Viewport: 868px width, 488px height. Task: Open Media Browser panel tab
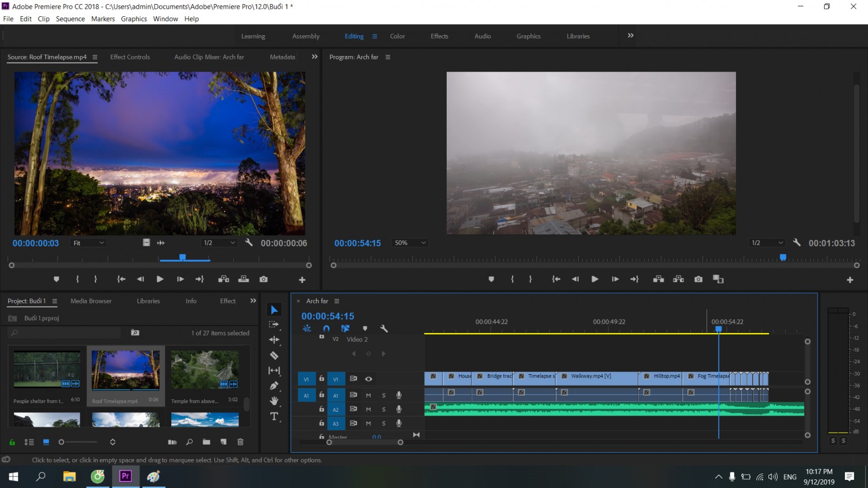(x=91, y=301)
